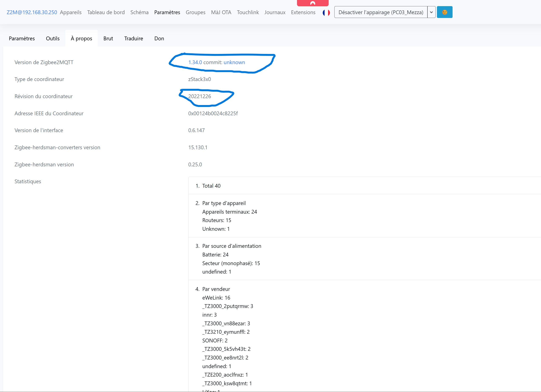Image resolution: width=541 pixels, height=392 pixels.
Task: Click the sun theme switcher icon
Action: (x=444, y=12)
